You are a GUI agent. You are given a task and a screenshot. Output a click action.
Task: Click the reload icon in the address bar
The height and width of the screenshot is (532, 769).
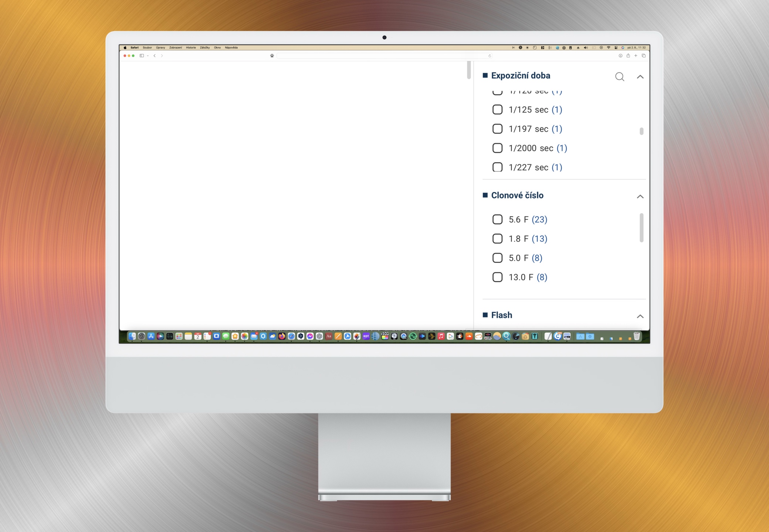(x=490, y=56)
